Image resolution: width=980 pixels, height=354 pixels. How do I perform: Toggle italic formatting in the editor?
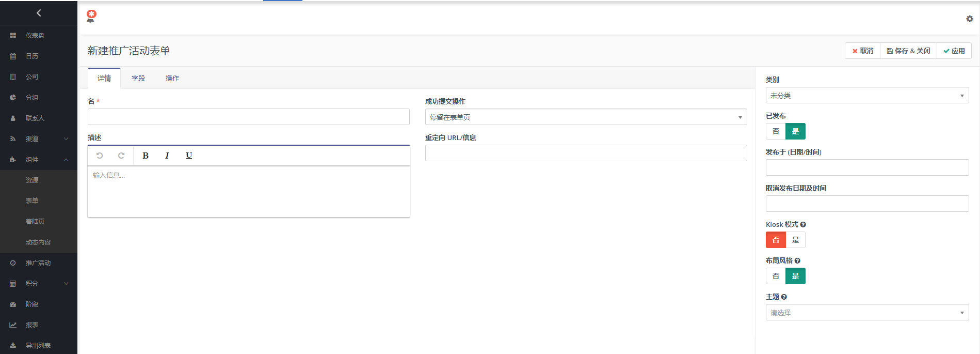click(167, 156)
